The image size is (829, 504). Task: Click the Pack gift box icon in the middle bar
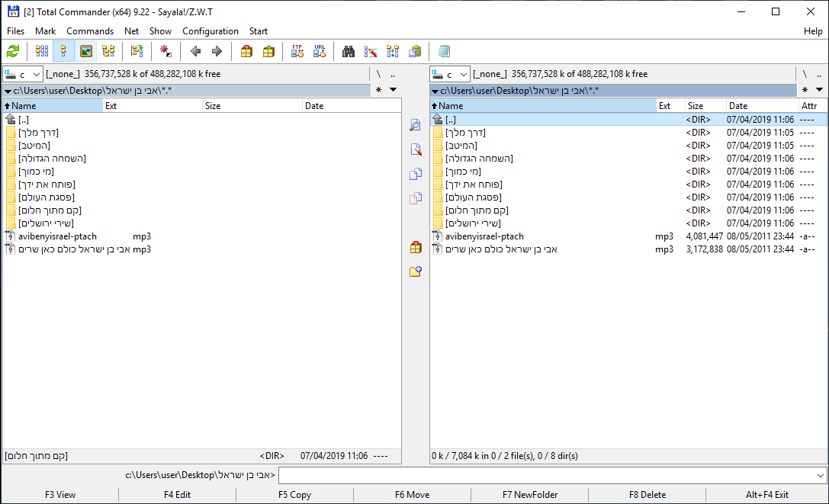[416, 247]
